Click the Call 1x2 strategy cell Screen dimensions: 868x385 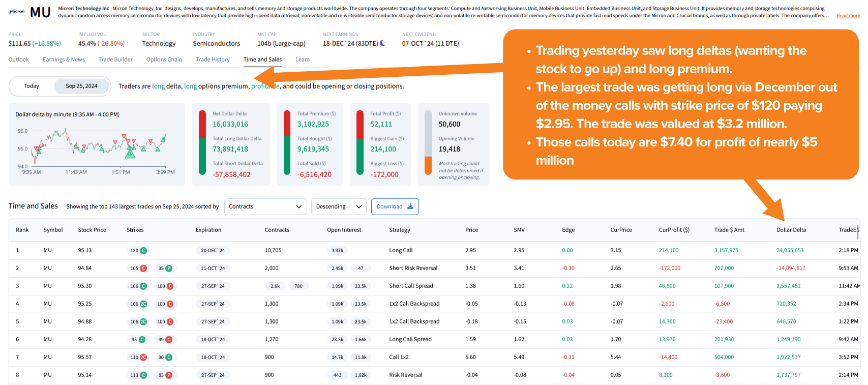click(399, 357)
